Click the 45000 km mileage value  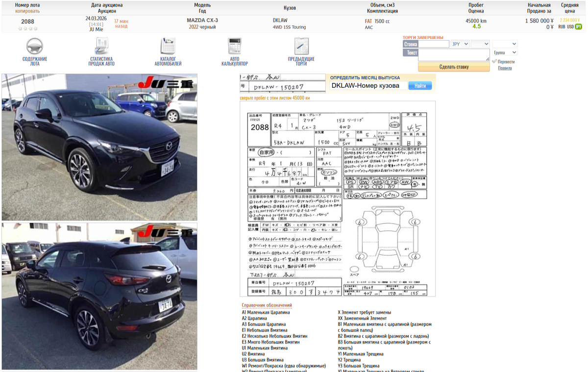click(x=476, y=21)
